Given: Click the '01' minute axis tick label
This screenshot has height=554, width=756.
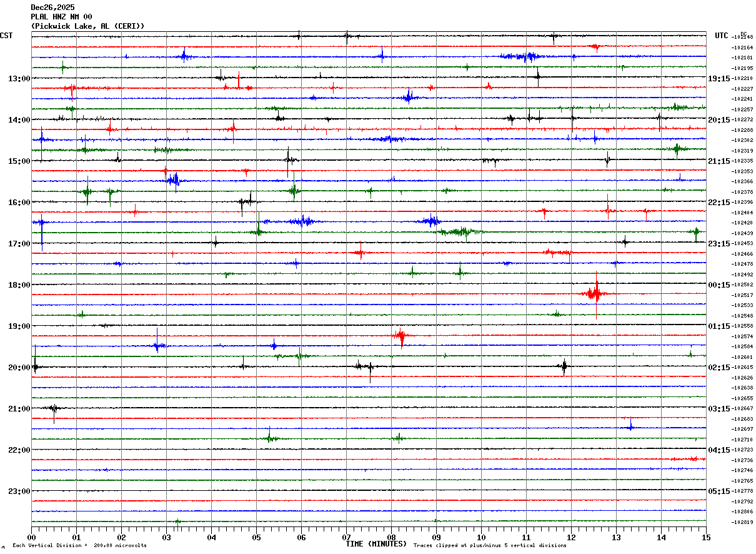Looking at the screenshot, I should pyautogui.click(x=76, y=537).
